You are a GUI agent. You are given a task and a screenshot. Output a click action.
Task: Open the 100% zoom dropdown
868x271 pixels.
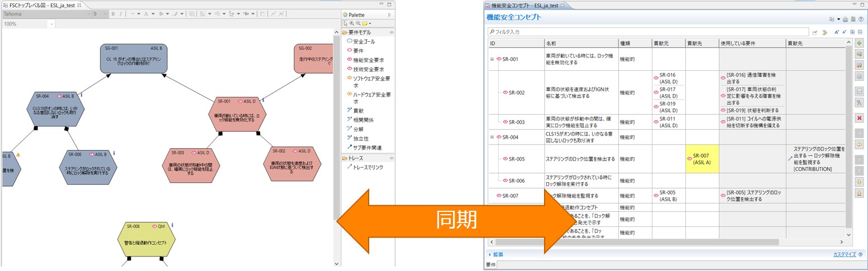(51, 24)
